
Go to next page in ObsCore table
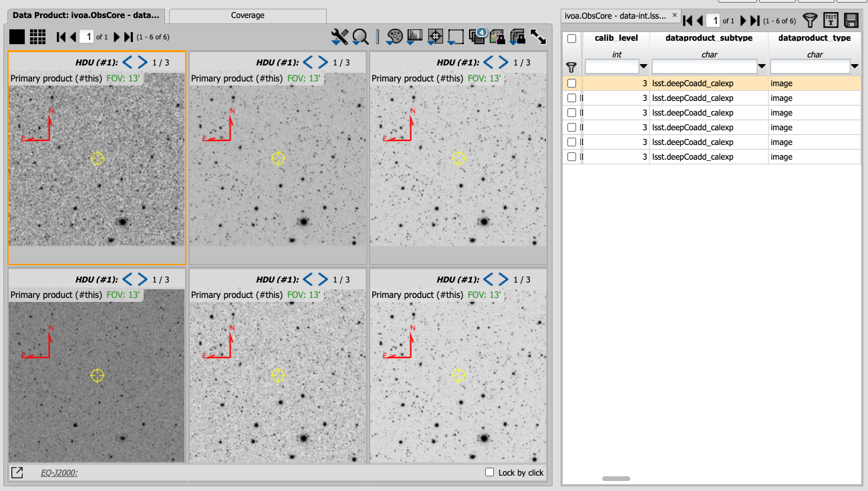[x=744, y=20]
